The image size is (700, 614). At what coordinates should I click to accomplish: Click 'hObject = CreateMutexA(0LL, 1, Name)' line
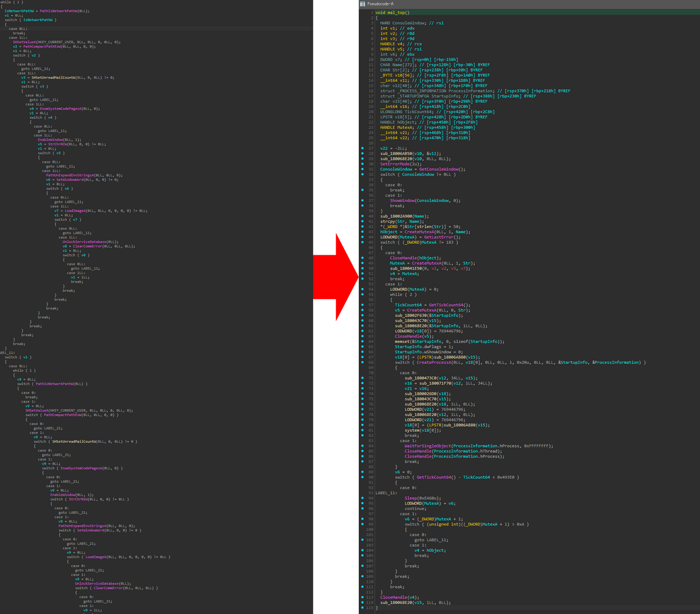click(x=425, y=232)
